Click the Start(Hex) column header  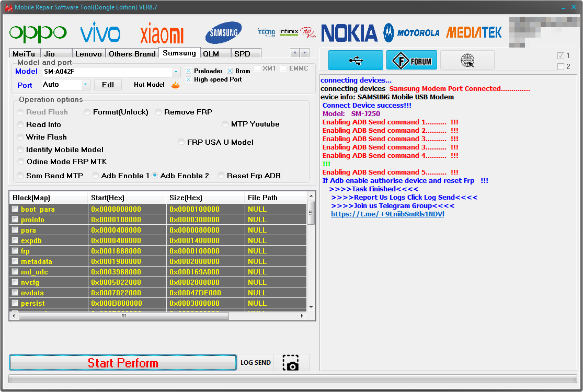coord(127,198)
